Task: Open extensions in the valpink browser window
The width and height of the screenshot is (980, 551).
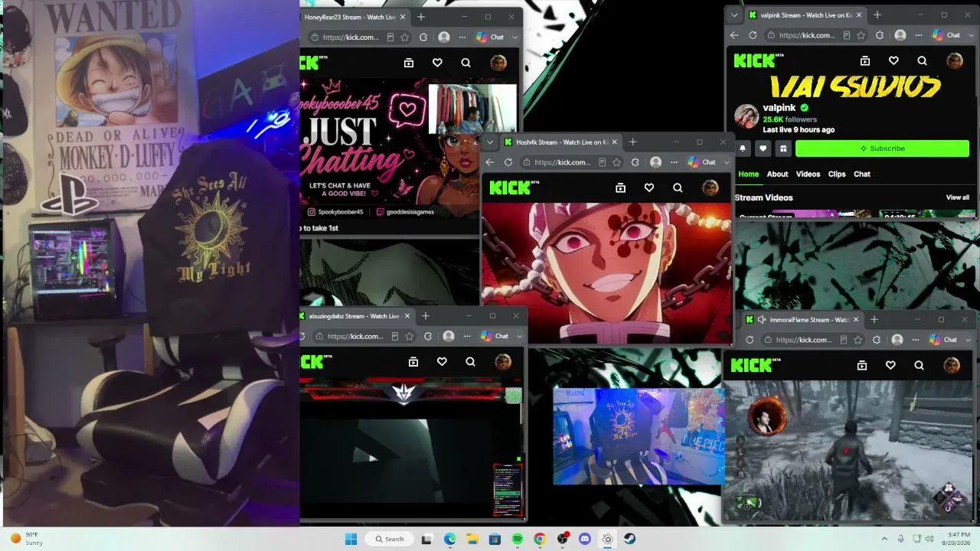Action: pyautogui.click(x=881, y=35)
